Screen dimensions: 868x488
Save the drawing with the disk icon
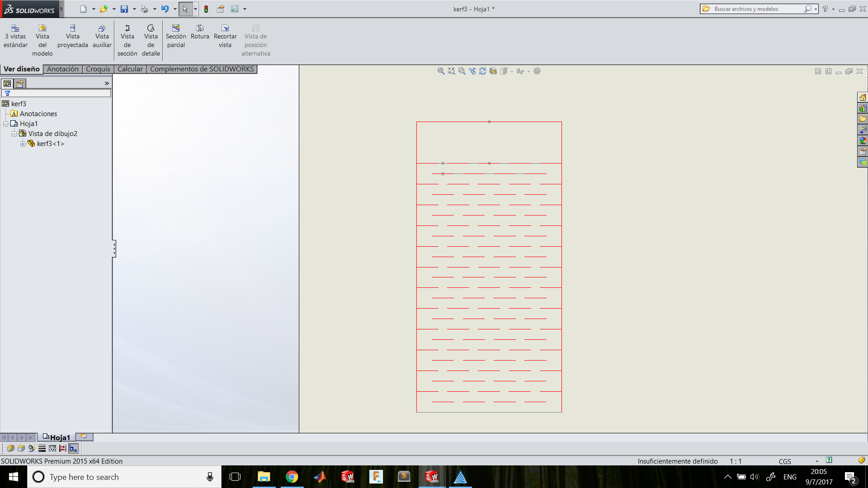tap(124, 9)
